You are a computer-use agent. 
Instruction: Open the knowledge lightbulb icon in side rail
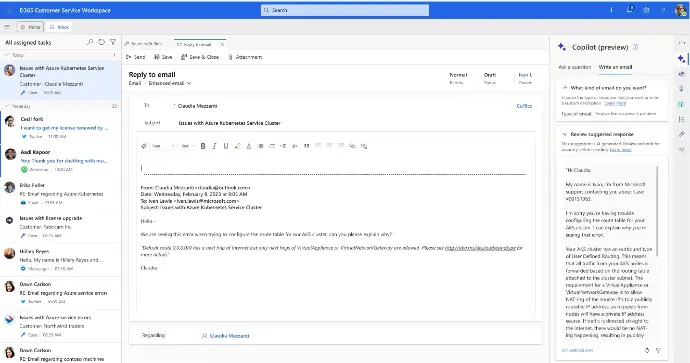click(x=681, y=89)
